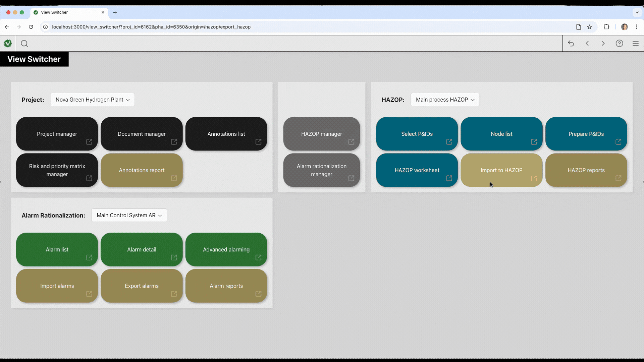This screenshot has width=644, height=362.
Task: Expand the HAZOP dropdown Main process HAZOP
Action: (x=445, y=100)
